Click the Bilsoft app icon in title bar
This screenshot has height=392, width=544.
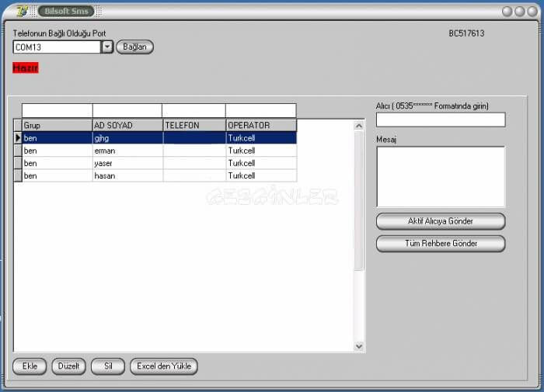22,12
